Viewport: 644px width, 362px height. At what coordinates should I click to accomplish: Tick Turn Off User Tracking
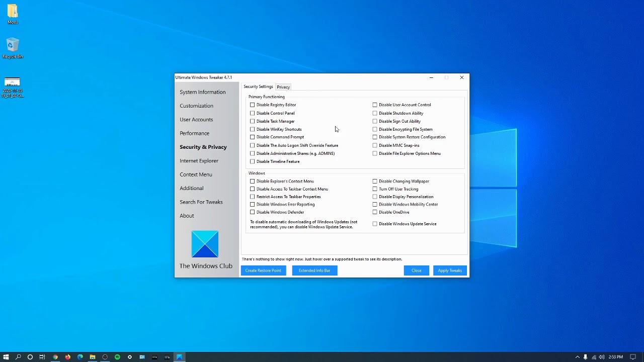375,189
